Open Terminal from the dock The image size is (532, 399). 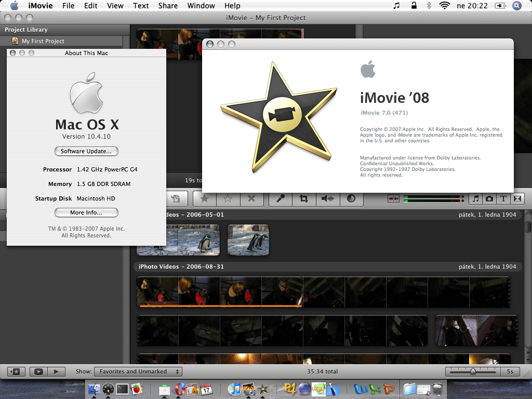click(x=122, y=389)
